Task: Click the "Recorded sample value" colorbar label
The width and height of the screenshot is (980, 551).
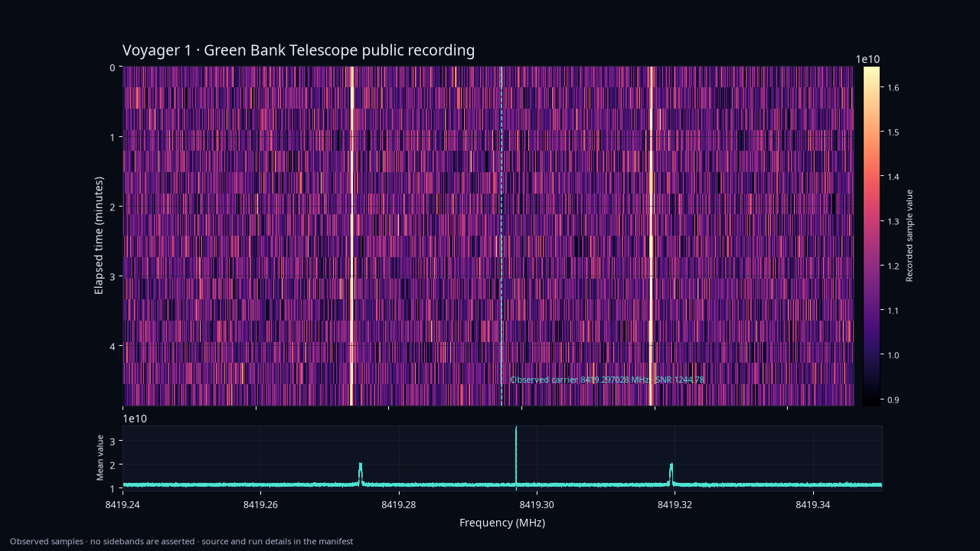Action: pyautogui.click(x=910, y=235)
